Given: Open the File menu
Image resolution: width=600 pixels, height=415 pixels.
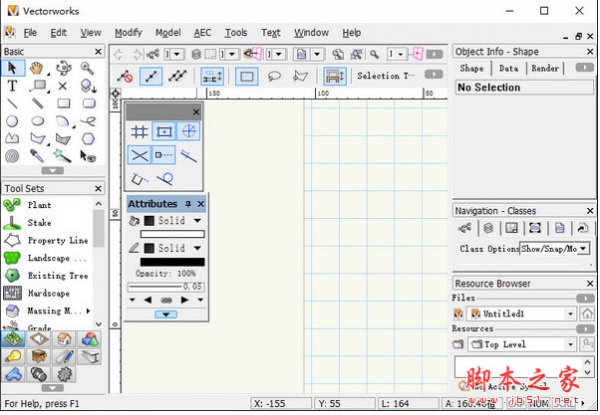Looking at the screenshot, I should point(30,33).
